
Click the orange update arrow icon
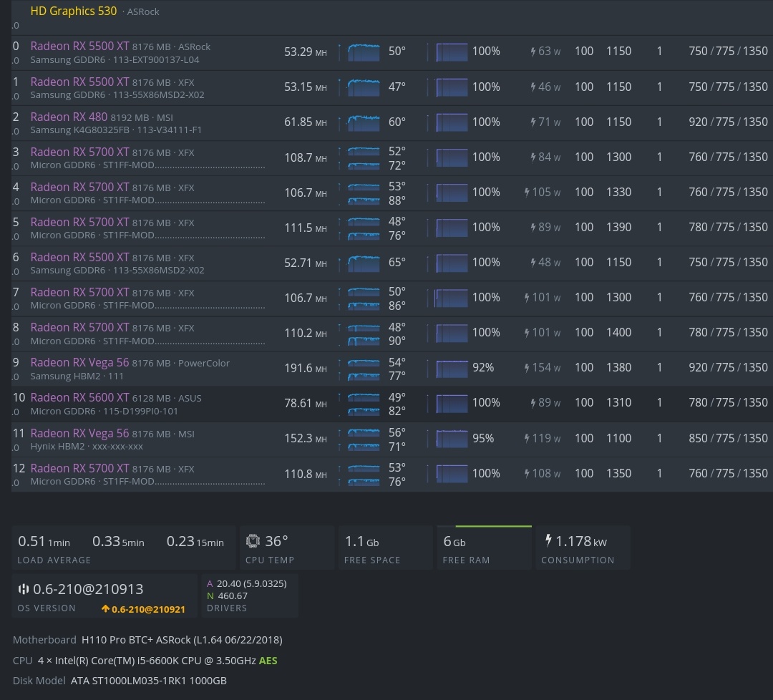(105, 609)
